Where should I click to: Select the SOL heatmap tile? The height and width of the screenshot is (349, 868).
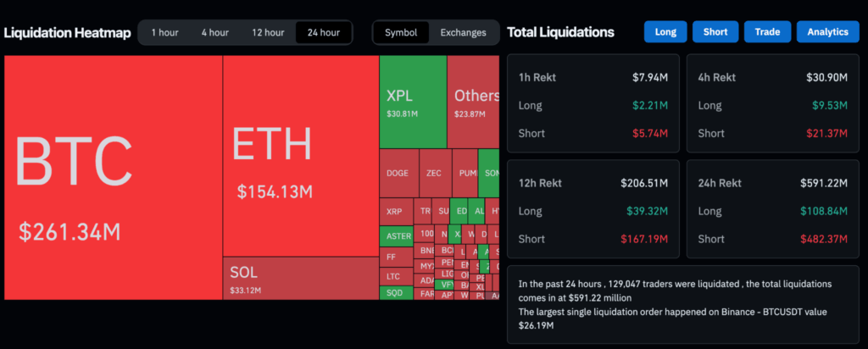[300, 278]
